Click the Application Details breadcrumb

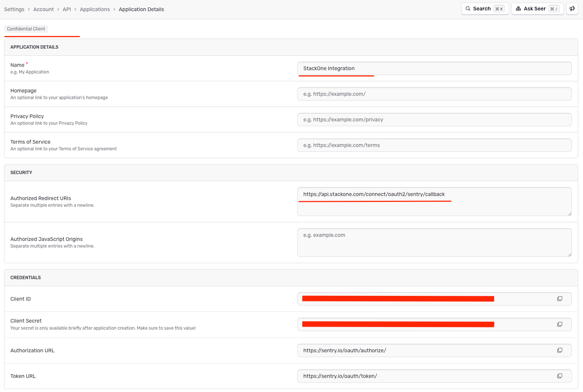click(x=141, y=9)
